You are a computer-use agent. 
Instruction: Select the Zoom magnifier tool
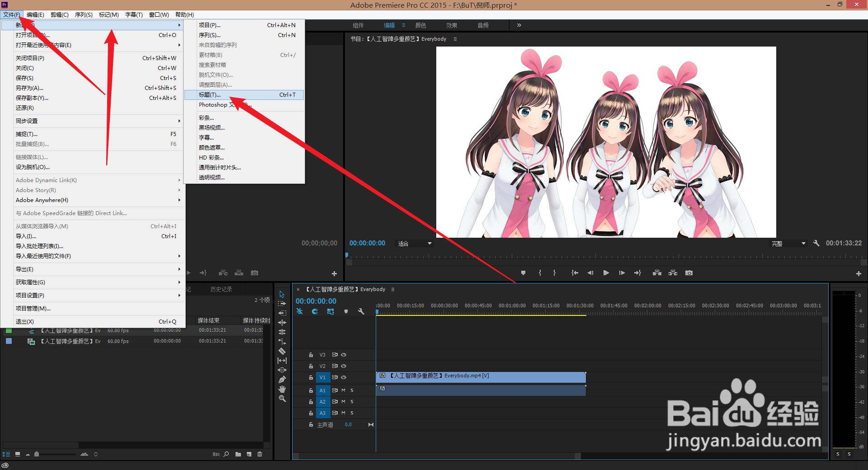pyautogui.click(x=282, y=398)
